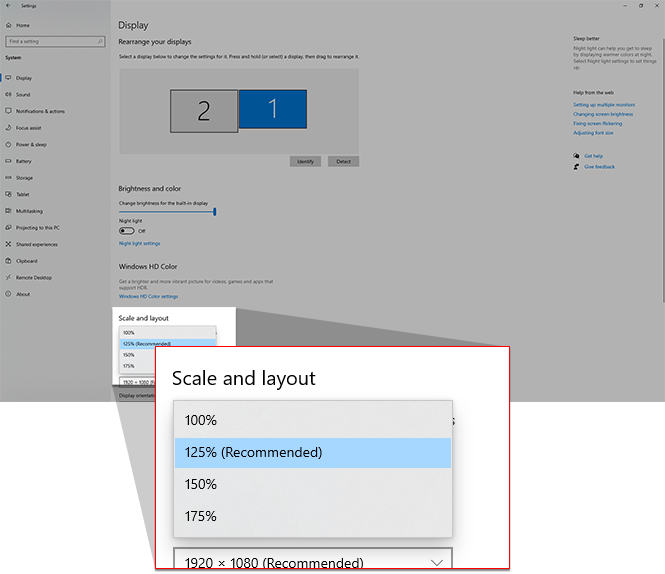Screen dimensions: 665x574
Task: Select Battery in the sidebar
Action: [55, 161]
